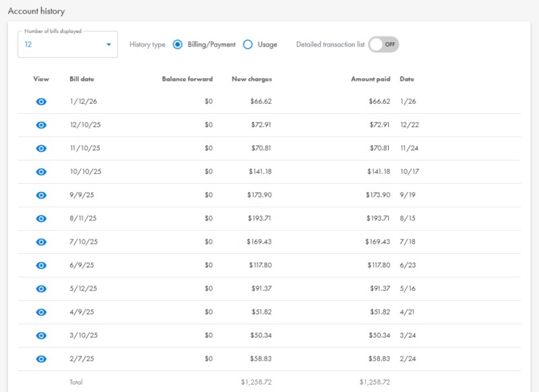View the 3/10/25 billing statement
The width and height of the screenshot is (539, 392).
41,335
